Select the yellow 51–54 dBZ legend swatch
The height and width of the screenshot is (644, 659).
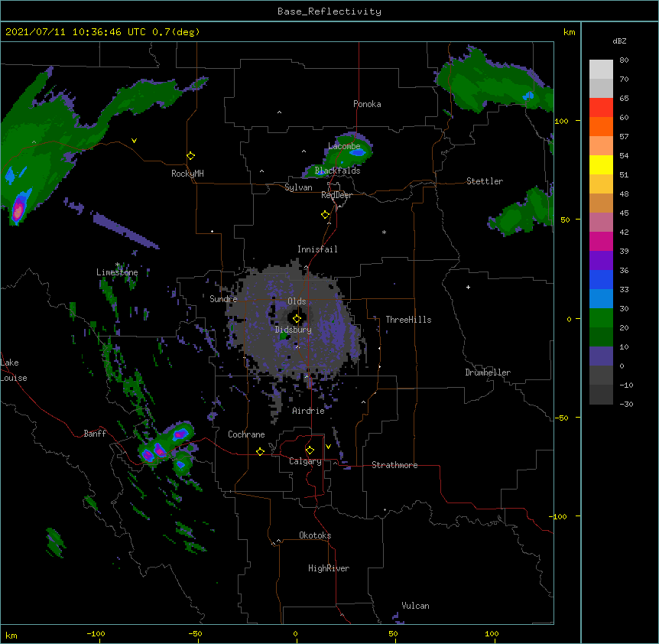click(601, 164)
